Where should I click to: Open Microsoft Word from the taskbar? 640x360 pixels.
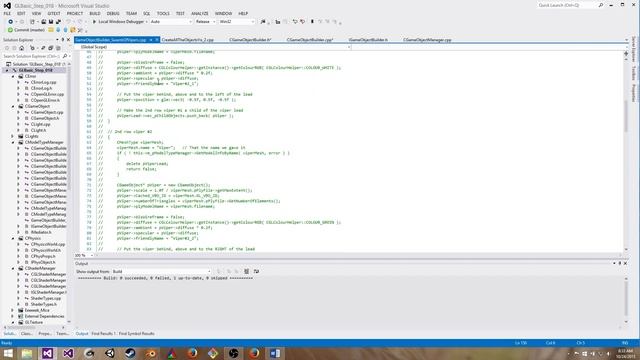click(x=275, y=353)
